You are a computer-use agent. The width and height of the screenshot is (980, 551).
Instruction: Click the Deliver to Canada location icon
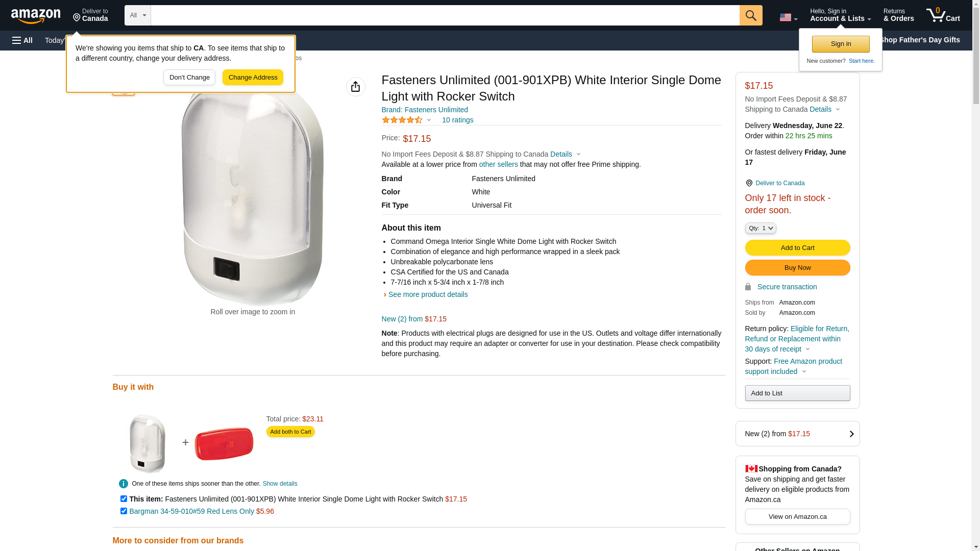(77, 18)
